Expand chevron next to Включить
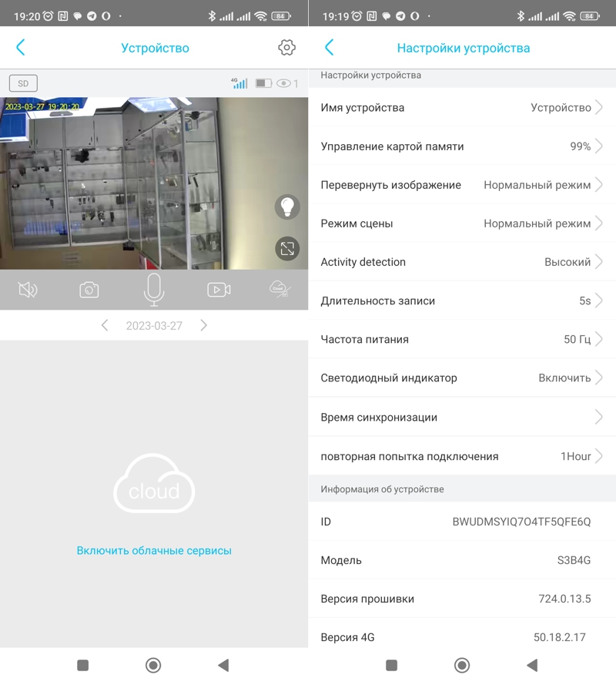Screen dimensions: 616x685 [599, 378]
